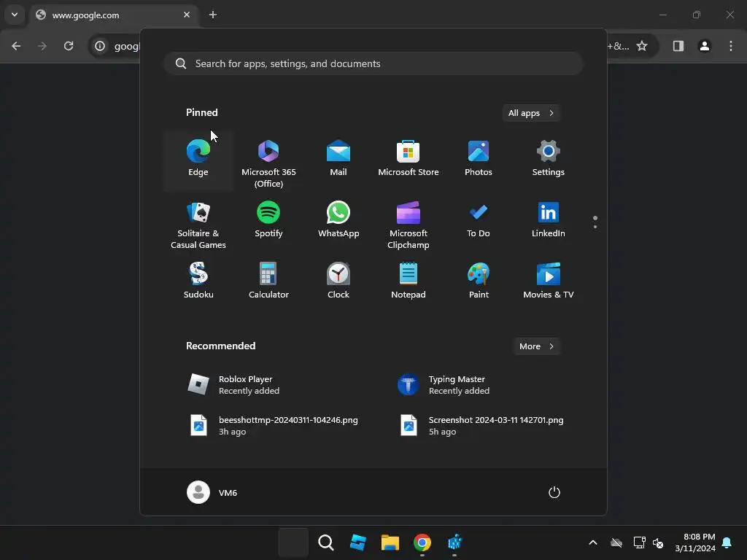View site information icon in address bar
Viewport: 747px width, 560px height.
point(100,46)
